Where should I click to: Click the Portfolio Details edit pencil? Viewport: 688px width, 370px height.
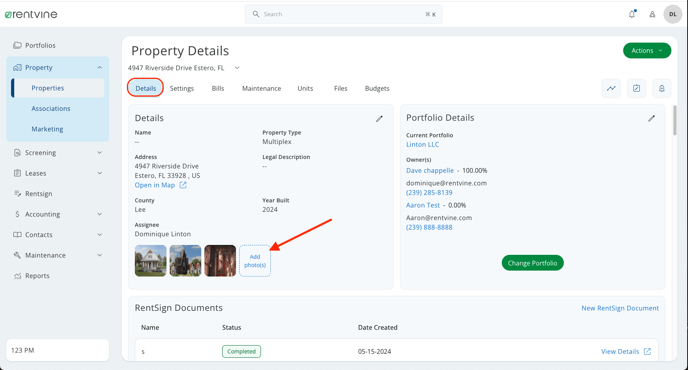point(652,118)
